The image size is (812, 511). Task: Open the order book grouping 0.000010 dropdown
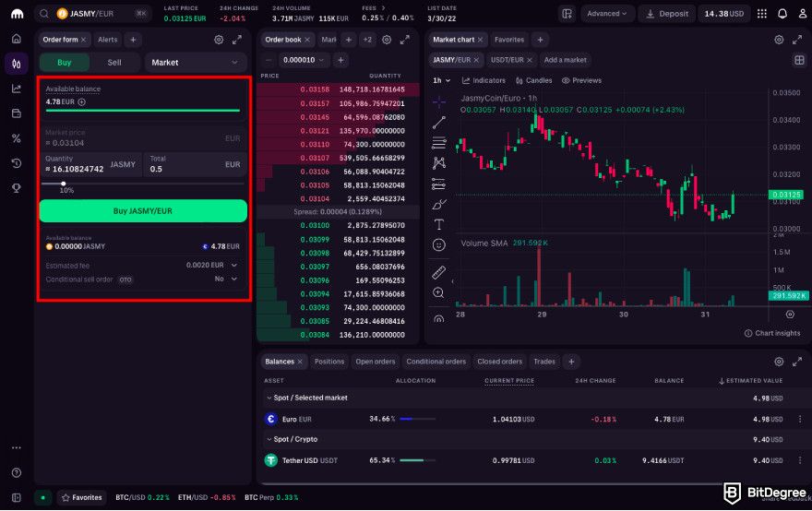pos(303,60)
